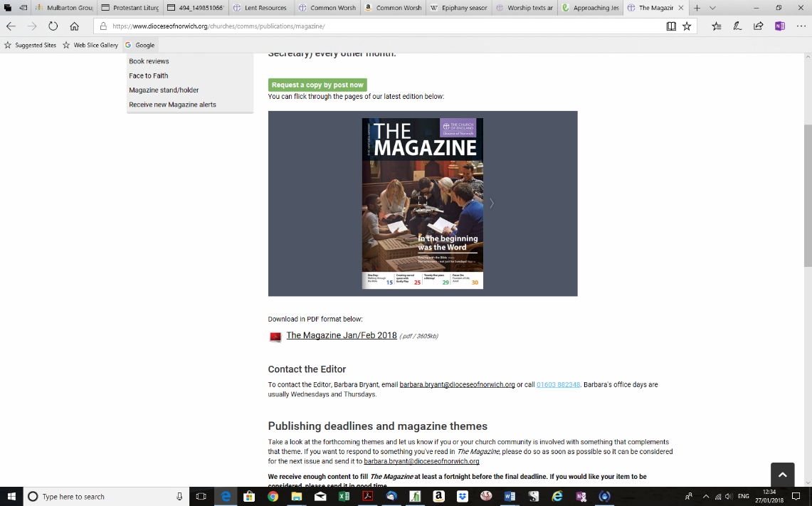Show tabs you've set aside

(7, 8)
